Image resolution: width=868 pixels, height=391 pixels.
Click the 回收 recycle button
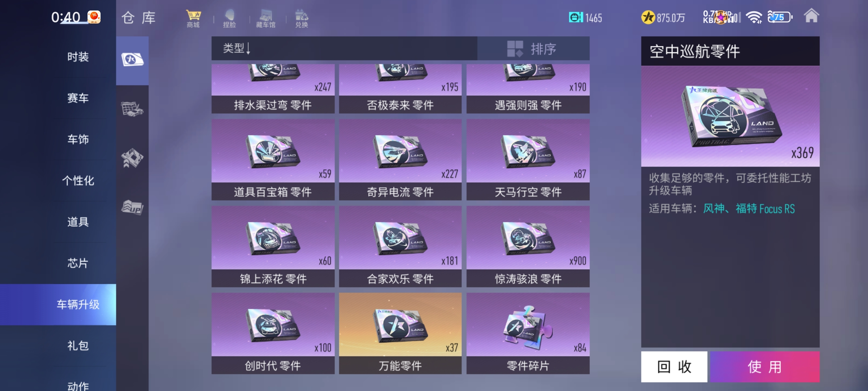point(674,367)
